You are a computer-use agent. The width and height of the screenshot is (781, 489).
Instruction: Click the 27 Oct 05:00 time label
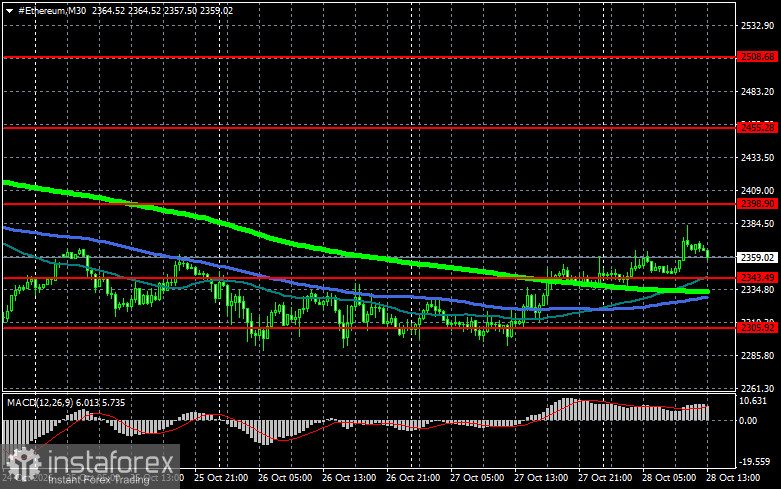[x=477, y=478]
